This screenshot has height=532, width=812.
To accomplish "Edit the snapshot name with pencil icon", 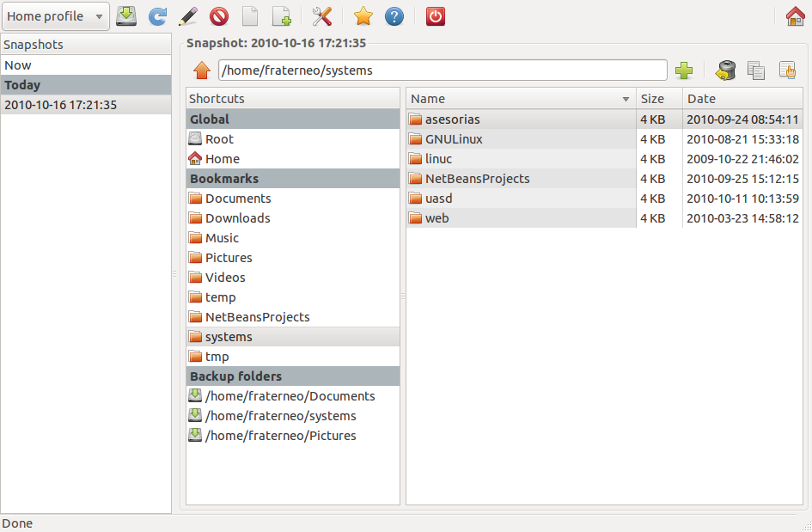I will pos(188,16).
